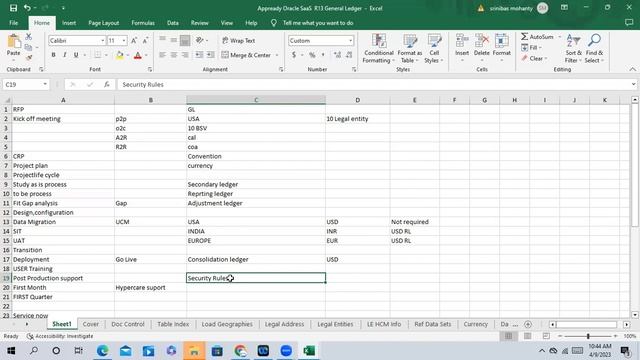Open Conditional Formatting menu
This screenshot has height=360, width=640.
coord(379,49)
